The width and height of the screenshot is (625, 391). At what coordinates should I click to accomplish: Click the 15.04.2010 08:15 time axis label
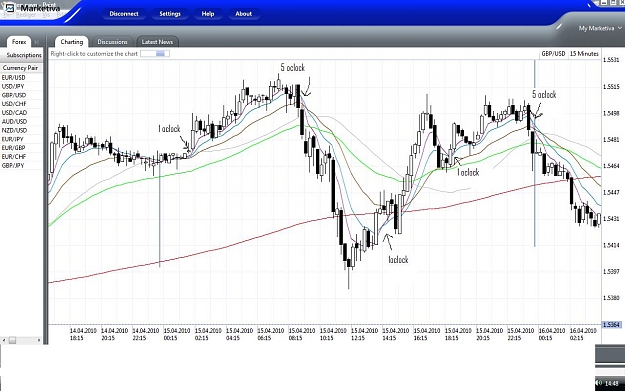click(302, 334)
